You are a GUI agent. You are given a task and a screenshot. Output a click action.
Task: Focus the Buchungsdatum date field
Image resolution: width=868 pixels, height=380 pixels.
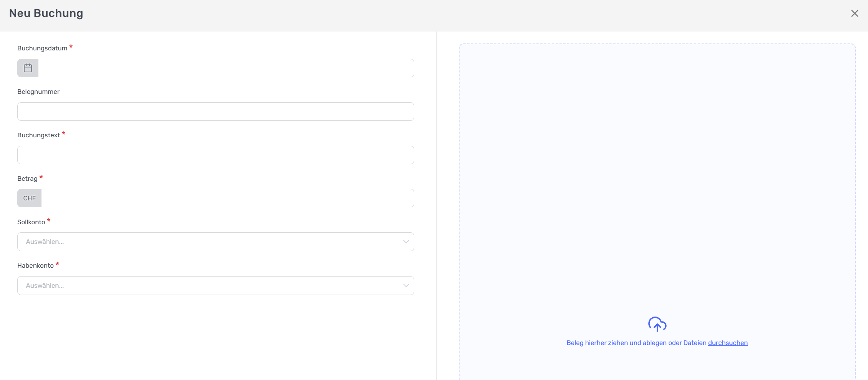point(226,68)
